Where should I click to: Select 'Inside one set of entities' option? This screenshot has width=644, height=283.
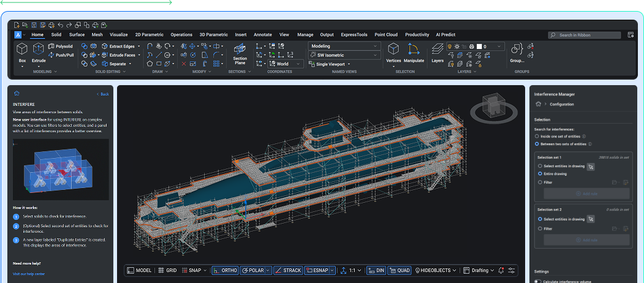pos(538,137)
